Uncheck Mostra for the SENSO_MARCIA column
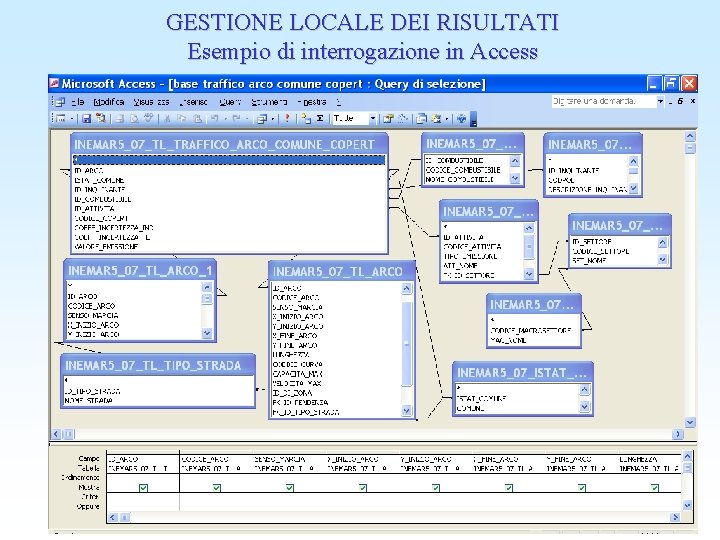720x540 pixels. point(290,488)
